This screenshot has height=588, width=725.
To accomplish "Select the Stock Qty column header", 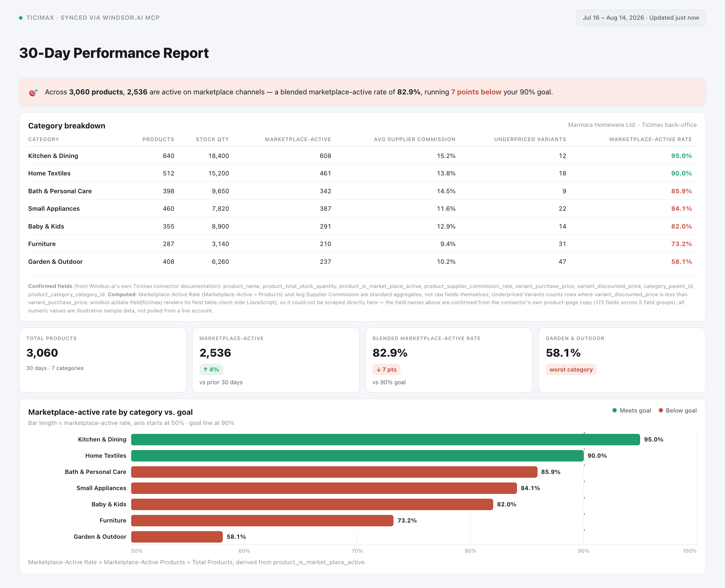I will [212, 139].
